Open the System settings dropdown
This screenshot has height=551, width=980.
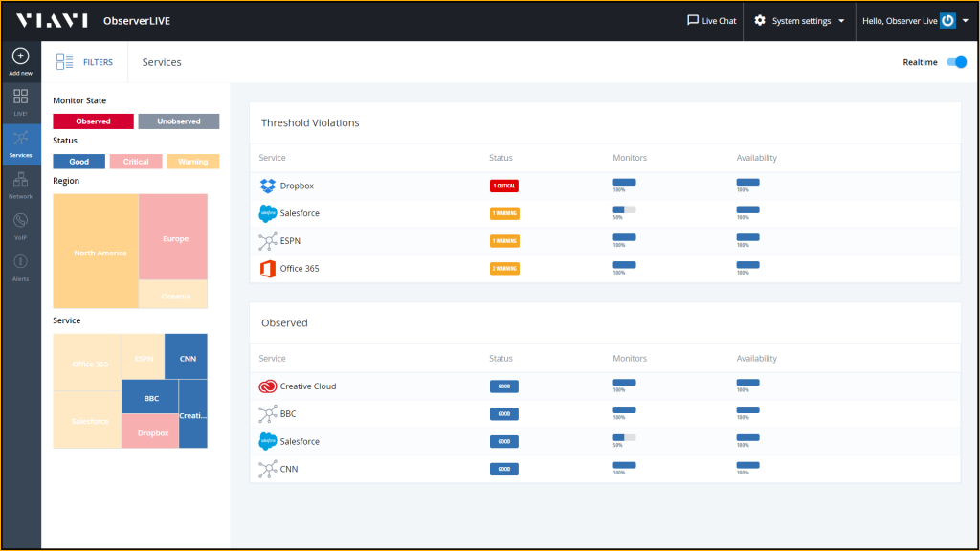(x=799, y=21)
